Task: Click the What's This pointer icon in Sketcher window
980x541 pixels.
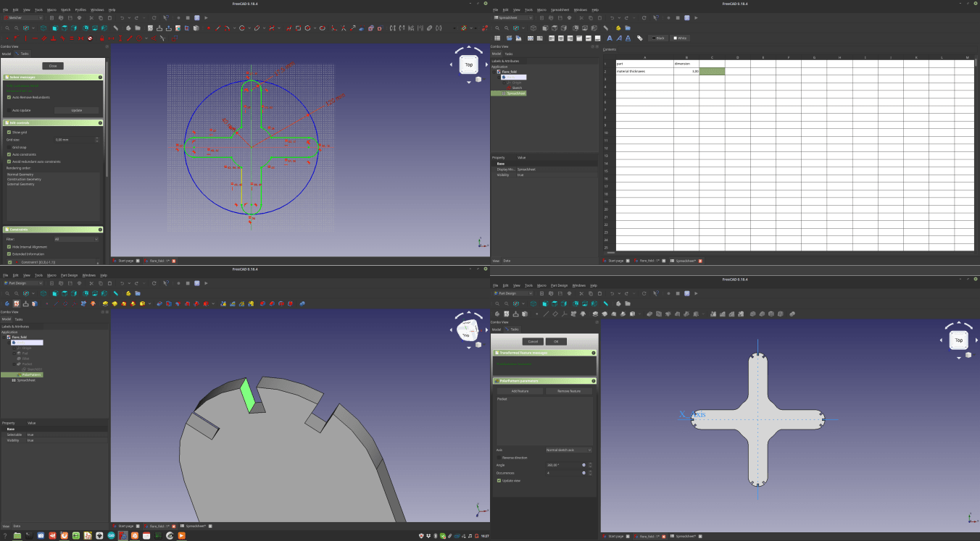Action: tap(165, 17)
